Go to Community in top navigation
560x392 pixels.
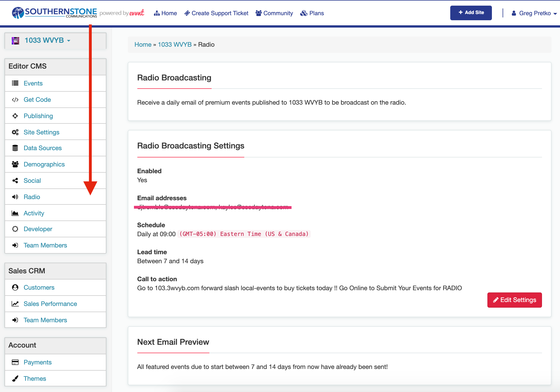coord(274,13)
